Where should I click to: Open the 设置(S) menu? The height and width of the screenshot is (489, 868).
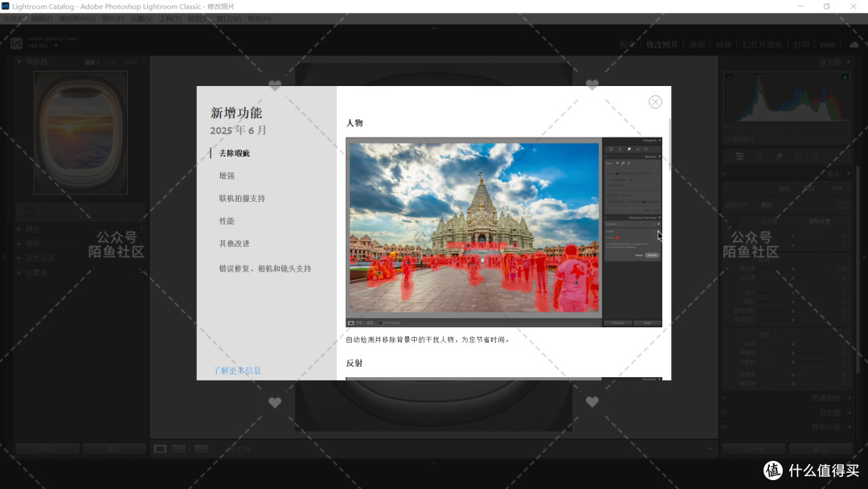(141, 18)
